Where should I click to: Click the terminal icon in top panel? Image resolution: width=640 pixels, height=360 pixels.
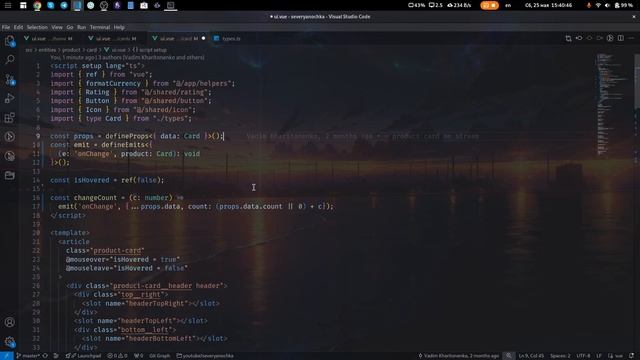click(171, 5)
